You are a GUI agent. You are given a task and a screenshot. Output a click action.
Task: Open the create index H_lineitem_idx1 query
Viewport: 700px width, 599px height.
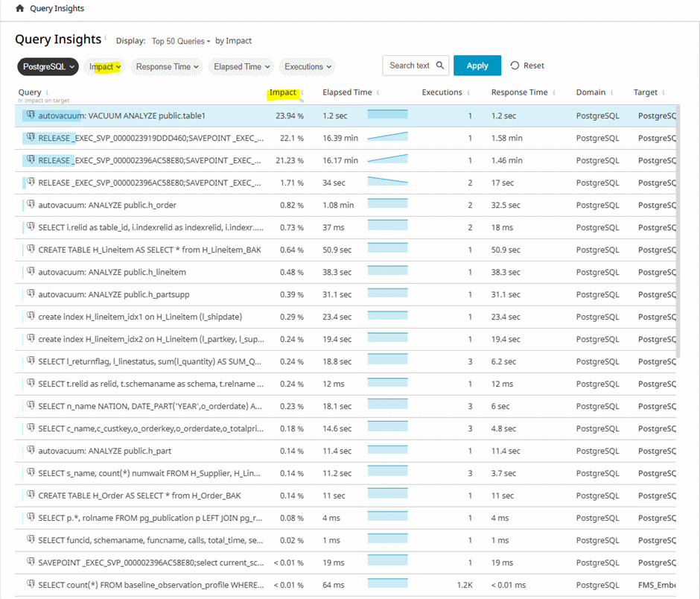pos(140,317)
